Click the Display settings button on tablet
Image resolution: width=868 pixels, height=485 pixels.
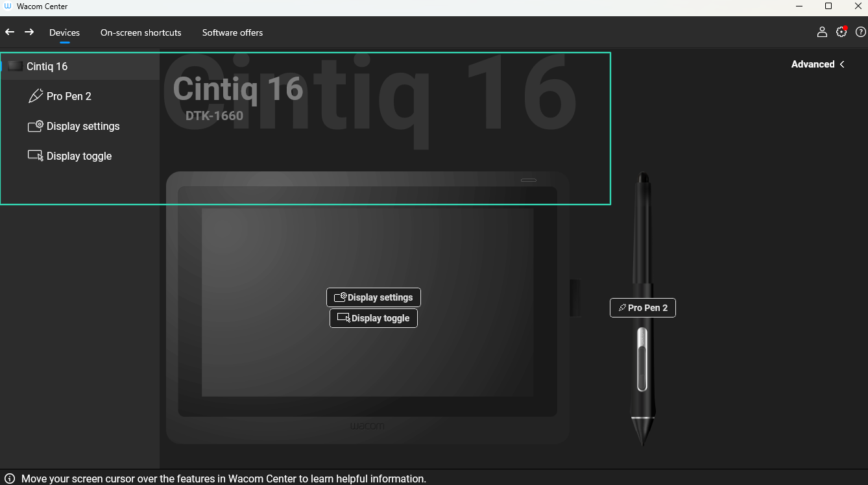click(374, 297)
